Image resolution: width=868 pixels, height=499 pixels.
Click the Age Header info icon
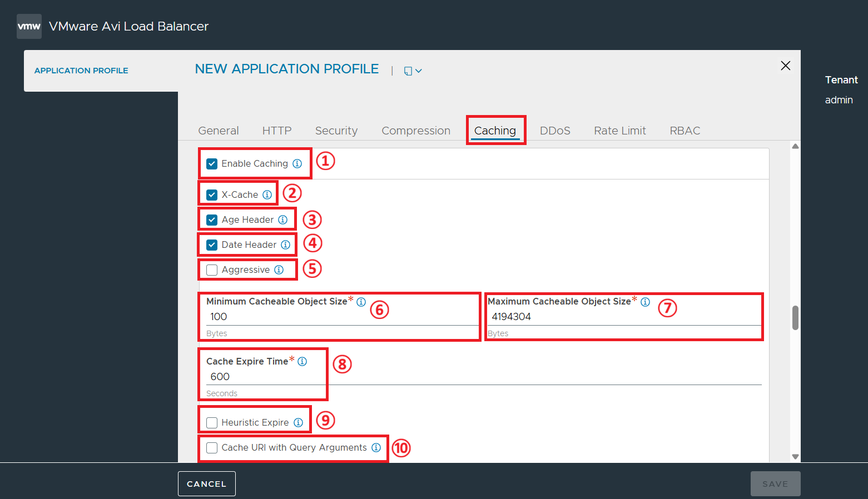tap(283, 219)
